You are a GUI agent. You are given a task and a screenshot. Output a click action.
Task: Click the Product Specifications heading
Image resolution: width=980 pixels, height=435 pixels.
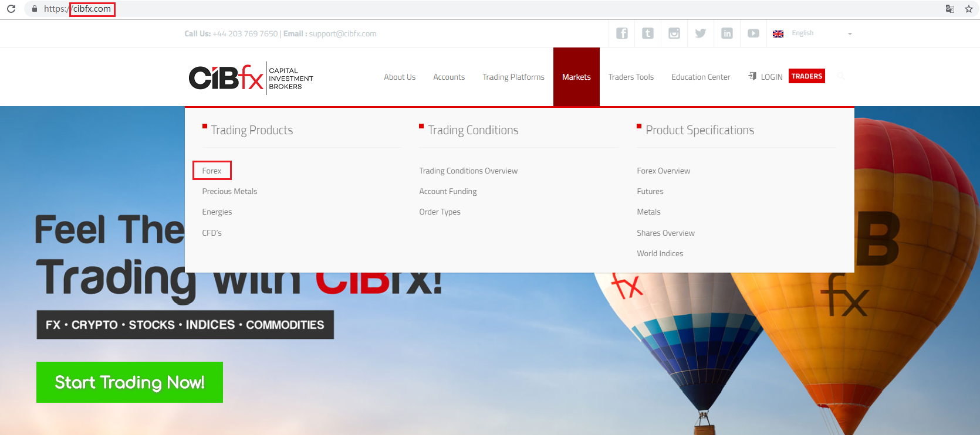(700, 130)
